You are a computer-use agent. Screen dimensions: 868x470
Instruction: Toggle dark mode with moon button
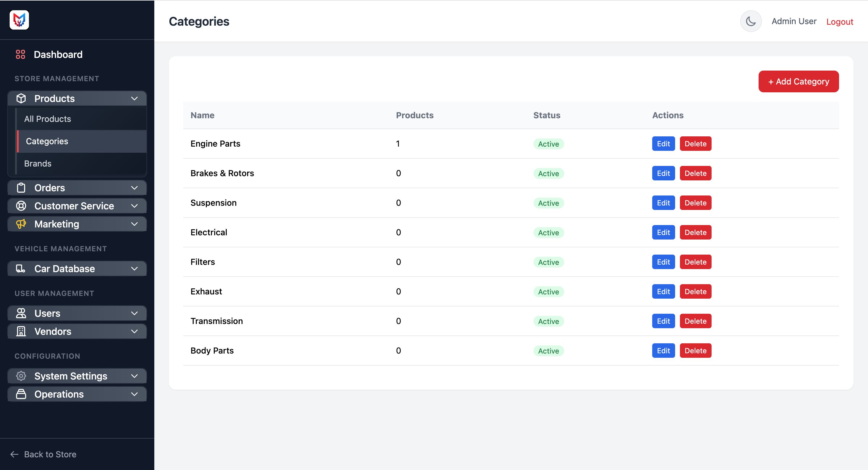point(751,21)
